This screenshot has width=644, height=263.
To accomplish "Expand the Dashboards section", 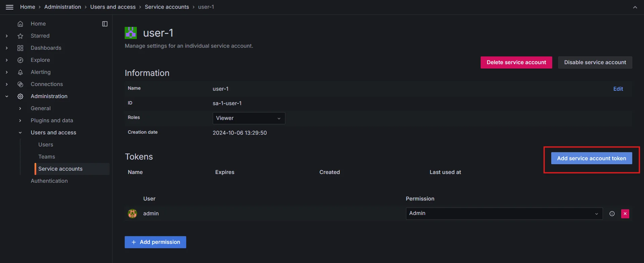I will [x=7, y=48].
